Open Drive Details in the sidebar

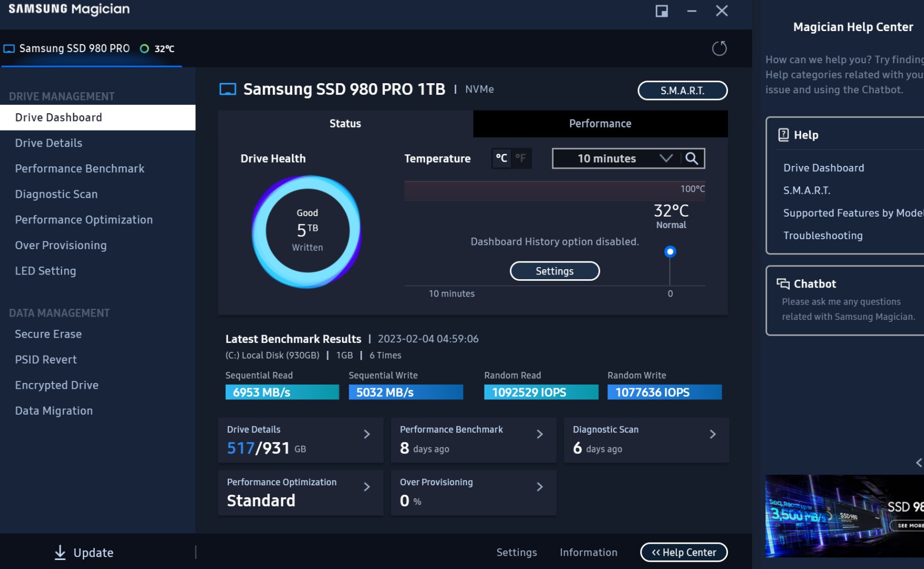tap(98, 143)
